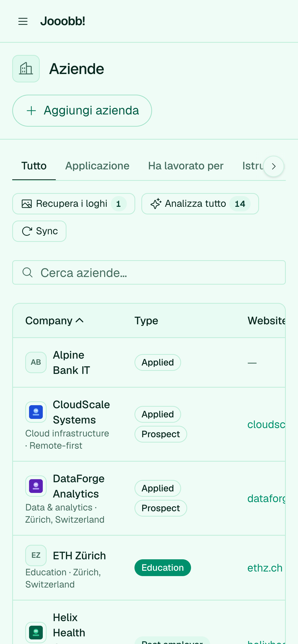Open the Alpine Bank IT company row
This screenshot has width=298, height=644.
coord(149,362)
